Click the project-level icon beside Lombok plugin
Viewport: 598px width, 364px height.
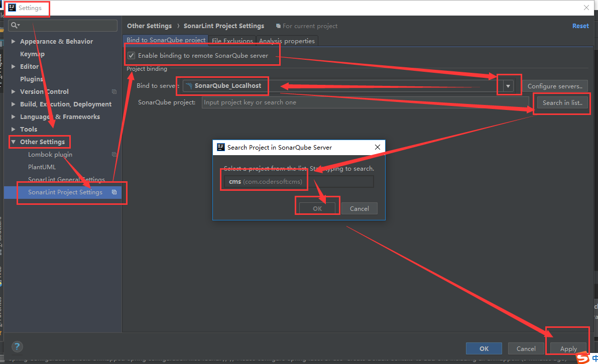tap(114, 155)
